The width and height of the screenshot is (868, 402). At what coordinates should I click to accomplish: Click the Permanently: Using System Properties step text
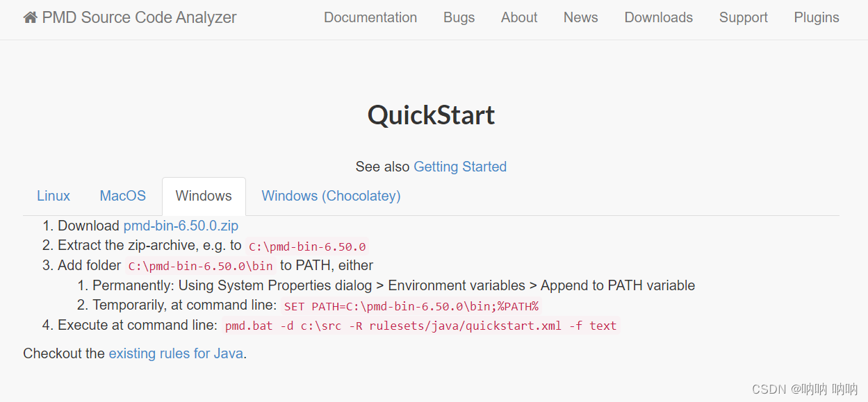[x=393, y=285]
